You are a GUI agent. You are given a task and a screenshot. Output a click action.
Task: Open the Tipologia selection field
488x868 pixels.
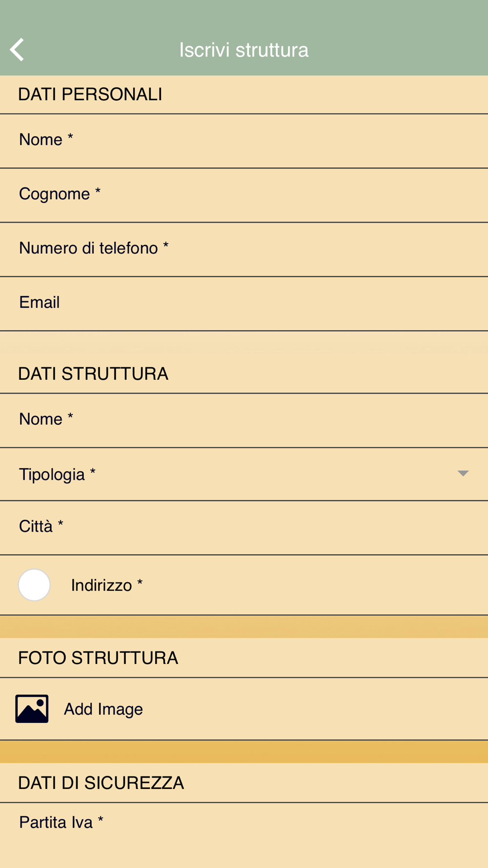point(244,474)
